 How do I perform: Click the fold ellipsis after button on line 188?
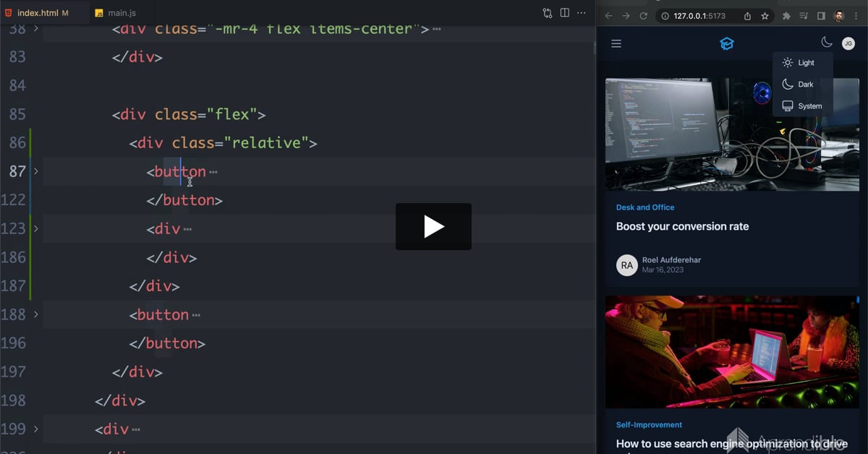pos(196,315)
